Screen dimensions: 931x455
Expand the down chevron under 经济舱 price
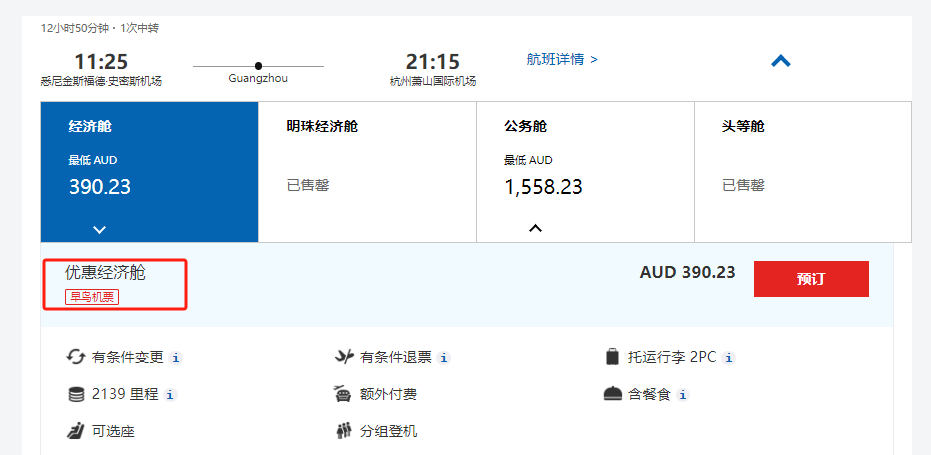coord(99,229)
